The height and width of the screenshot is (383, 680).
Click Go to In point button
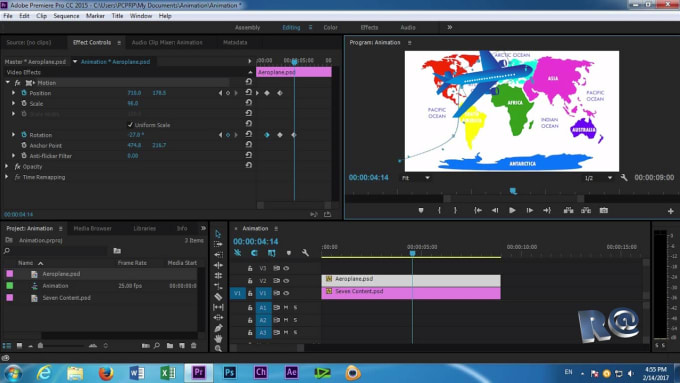pos(478,210)
